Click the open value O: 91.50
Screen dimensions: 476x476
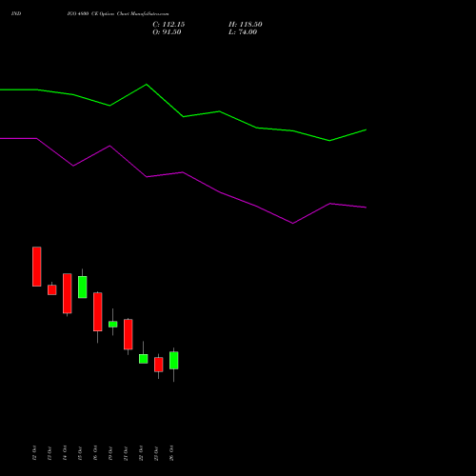167,32
